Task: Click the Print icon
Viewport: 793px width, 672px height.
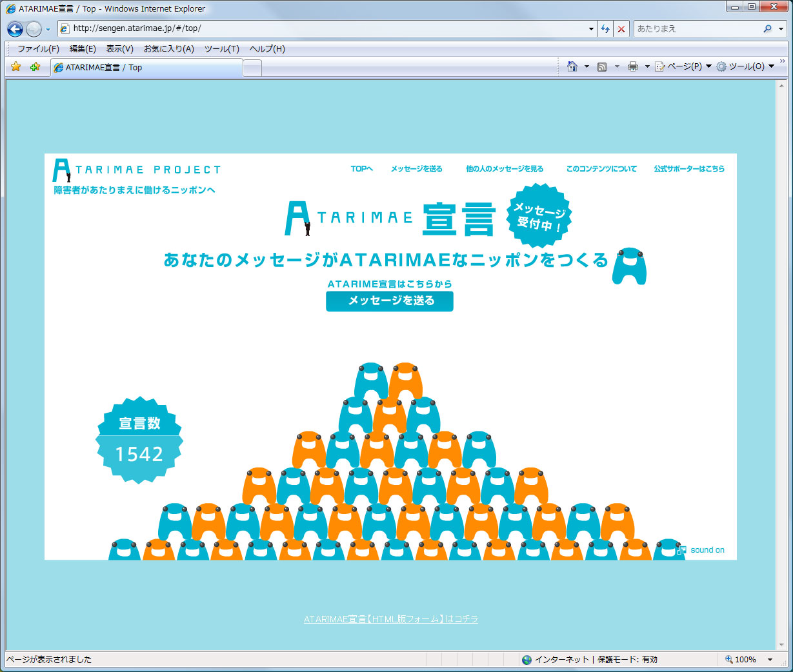Action: click(633, 66)
